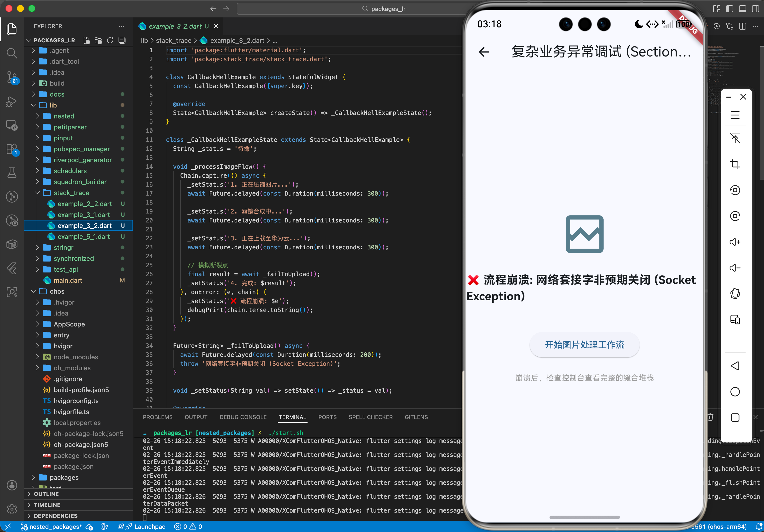Open the Search view in activity bar
Image resolution: width=764 pixels, height=532 pixels.
pos(12,53)
